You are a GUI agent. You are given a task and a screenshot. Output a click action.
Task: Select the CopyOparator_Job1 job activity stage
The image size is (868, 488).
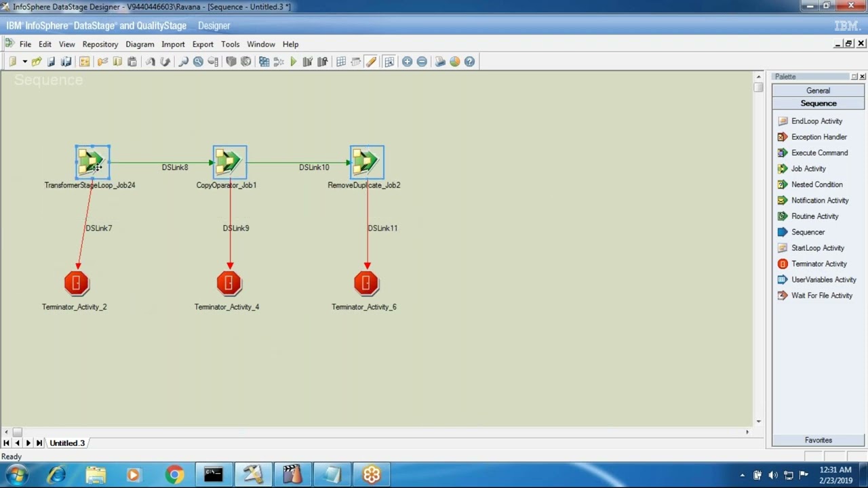click(230, 162)
